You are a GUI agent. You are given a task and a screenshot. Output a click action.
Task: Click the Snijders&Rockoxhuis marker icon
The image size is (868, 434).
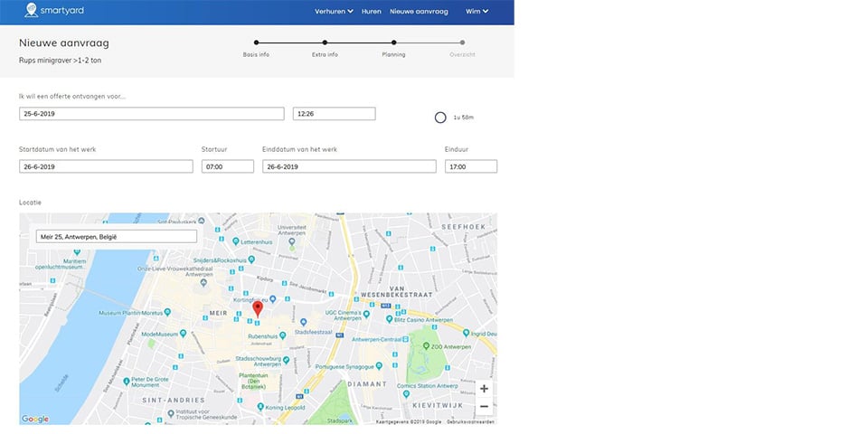coord(251,259)
